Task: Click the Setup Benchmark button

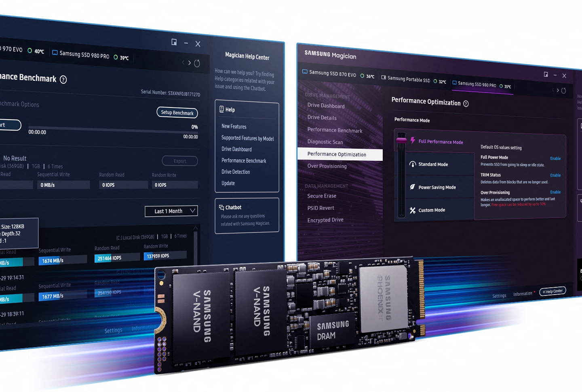Action: 177,113
